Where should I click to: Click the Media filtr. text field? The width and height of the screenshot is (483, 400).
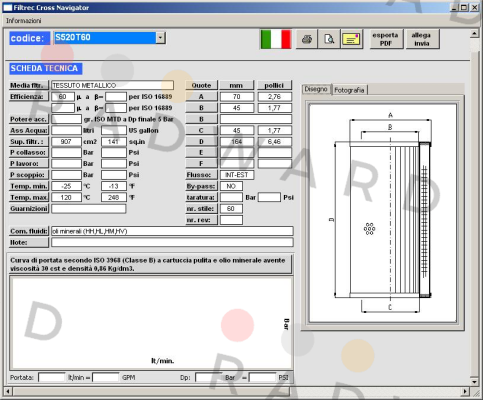112,85
